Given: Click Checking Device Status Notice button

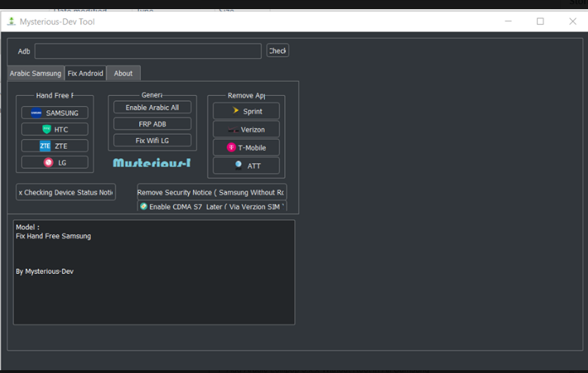Looking at the screenshot, I should (65, 192).
